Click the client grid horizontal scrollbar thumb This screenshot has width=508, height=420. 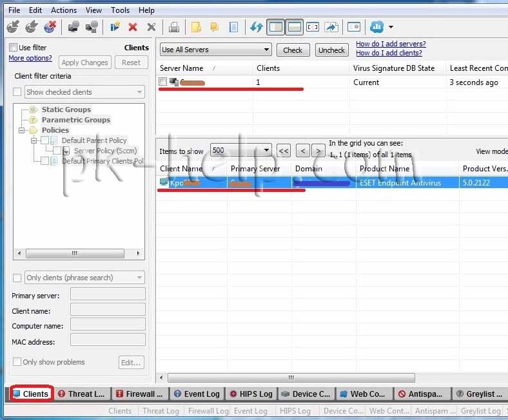pos(291,377)
